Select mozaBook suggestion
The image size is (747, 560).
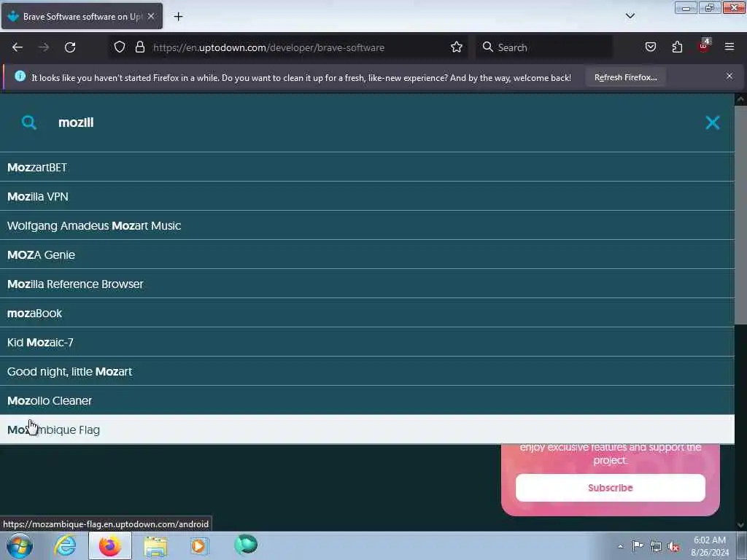tap(367, 313)
